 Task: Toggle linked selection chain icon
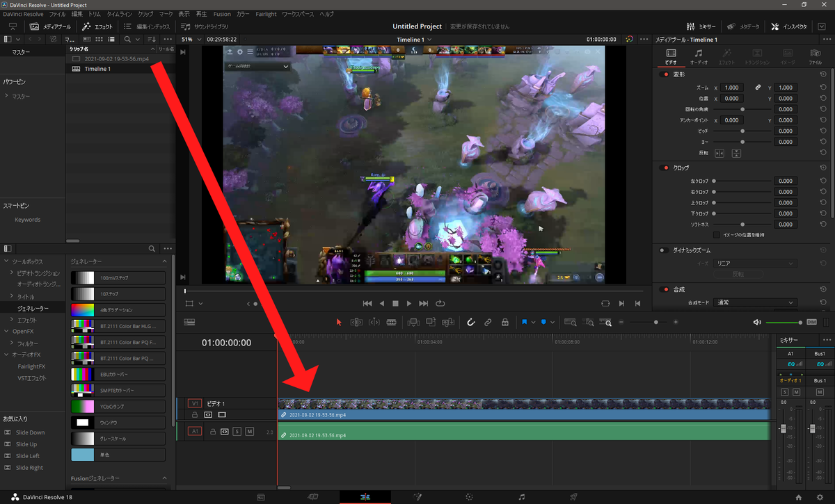click(x=488, y=323)
